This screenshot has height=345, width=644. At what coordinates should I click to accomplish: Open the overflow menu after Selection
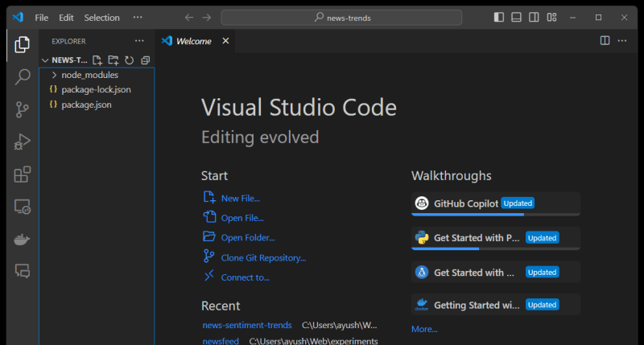[x=138, y=17]
